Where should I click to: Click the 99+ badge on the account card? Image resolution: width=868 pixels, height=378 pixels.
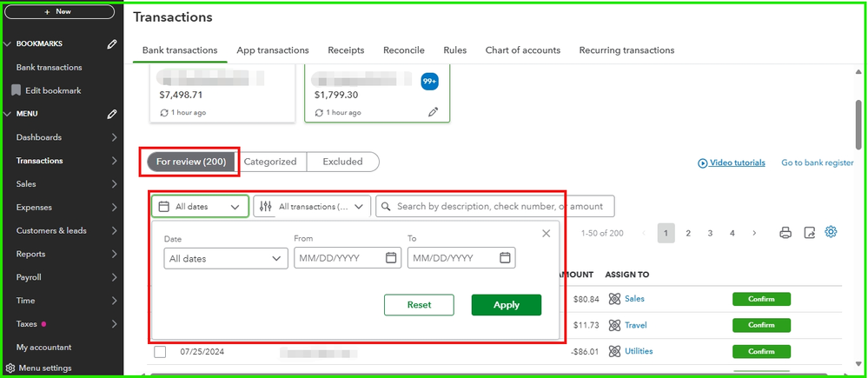click(x=429, y=81)
